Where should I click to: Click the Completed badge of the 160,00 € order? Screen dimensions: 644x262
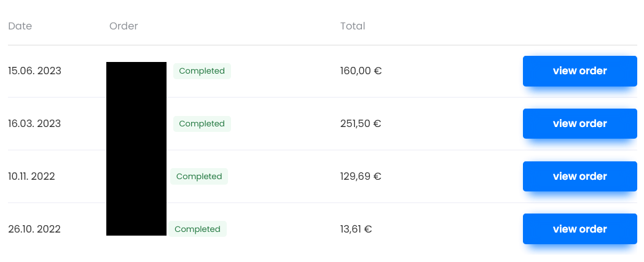click(202, 71)
